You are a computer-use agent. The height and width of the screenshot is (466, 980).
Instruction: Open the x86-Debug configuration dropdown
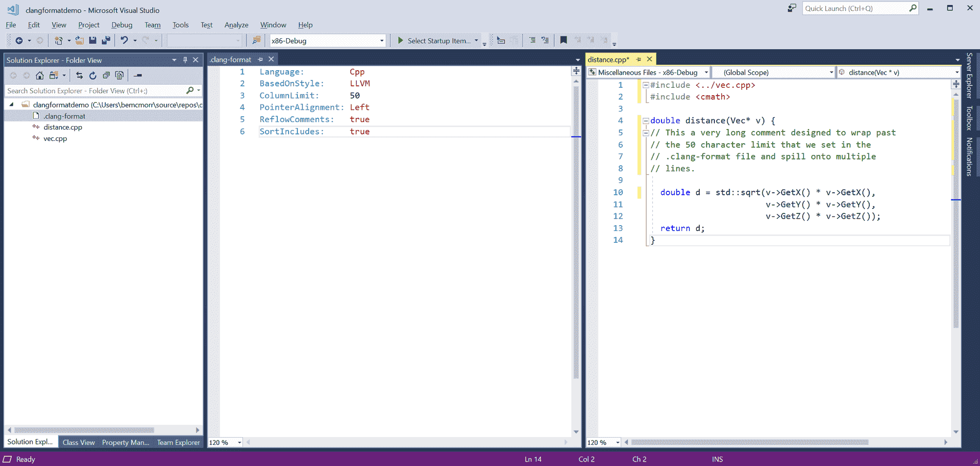pos(382,41)
